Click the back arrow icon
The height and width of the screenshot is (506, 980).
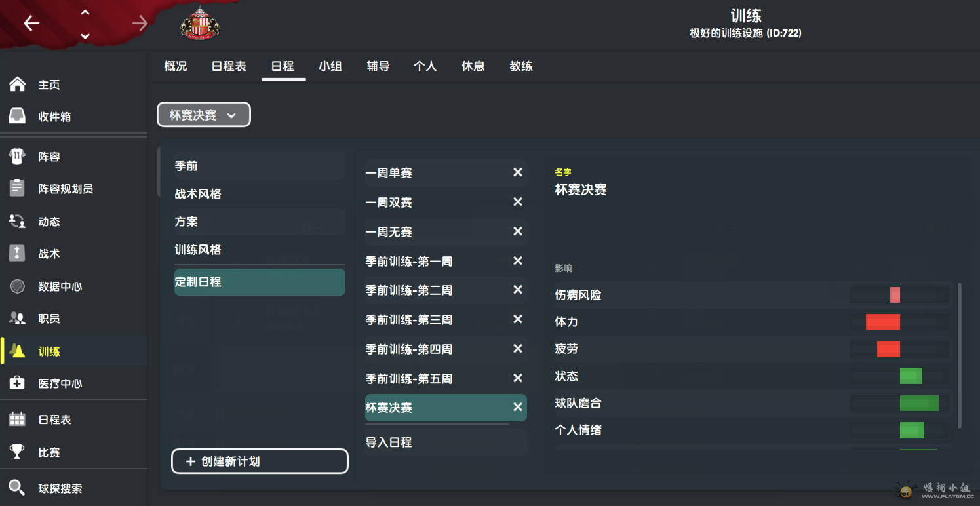pos(31,24)
